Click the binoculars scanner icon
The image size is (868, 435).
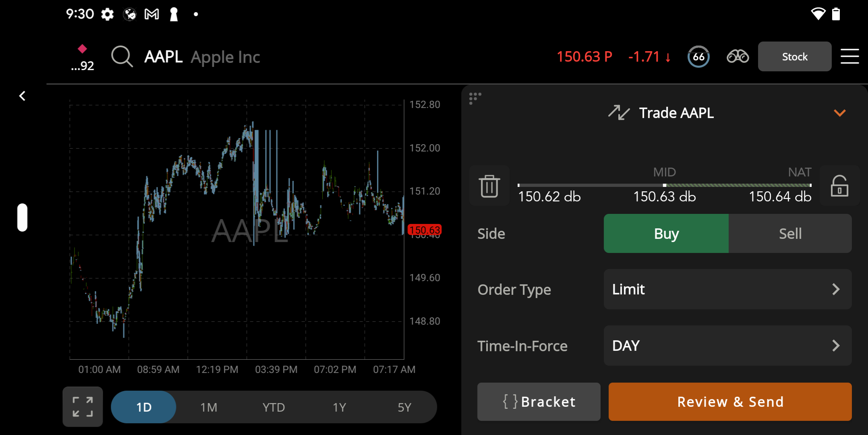737,56
